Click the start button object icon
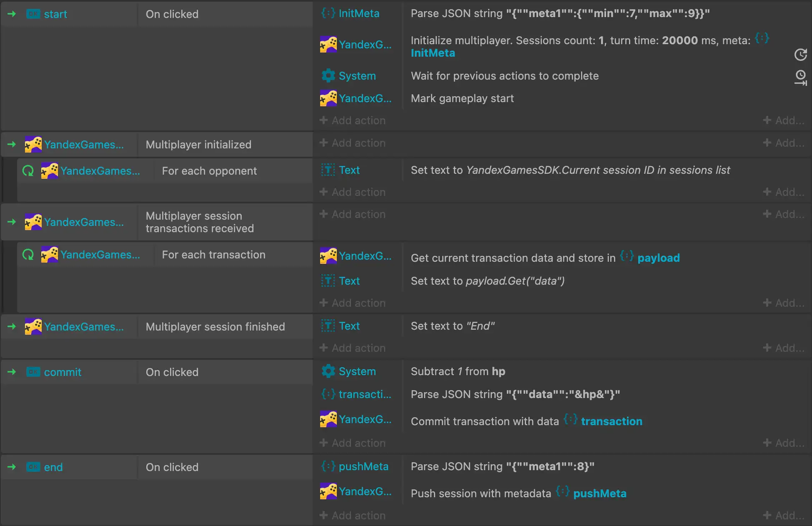812x526 pixels. pyautogui.click(x=33, y=14)
